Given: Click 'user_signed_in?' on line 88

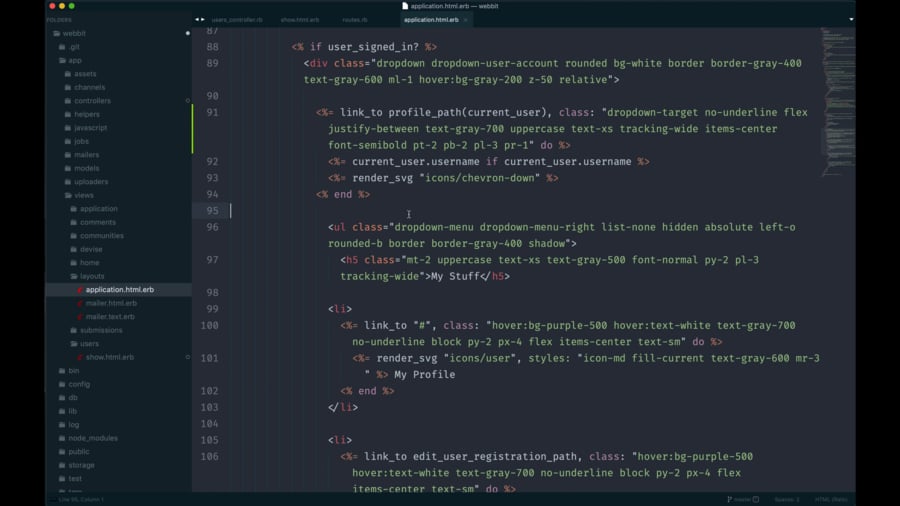Looking at the screenshot, I should coord(373,47).
